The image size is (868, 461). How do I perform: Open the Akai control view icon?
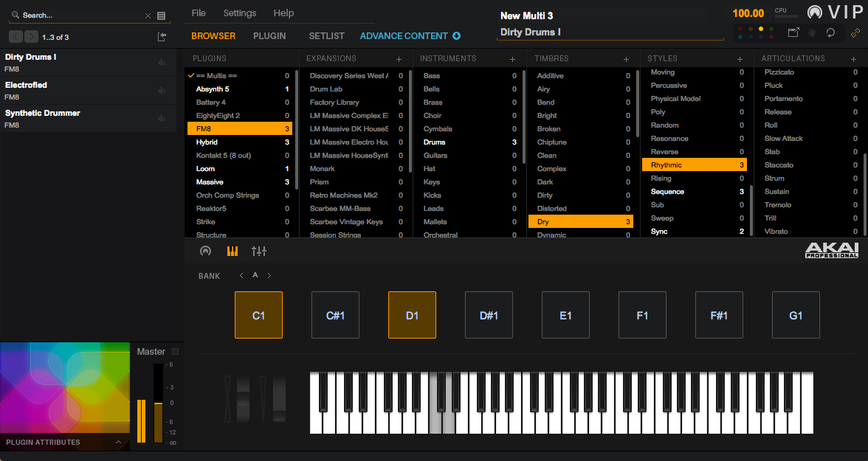click(x=205, y=252)
